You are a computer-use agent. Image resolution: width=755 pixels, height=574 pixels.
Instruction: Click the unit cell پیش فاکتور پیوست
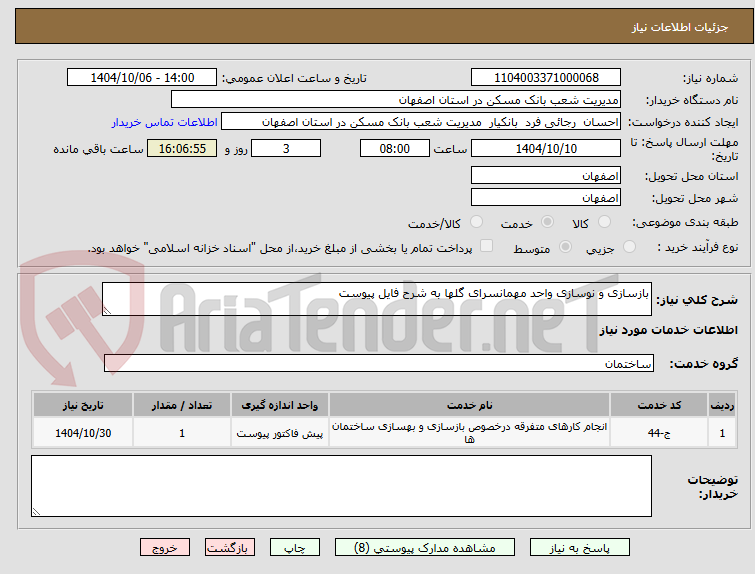[280, 433]
